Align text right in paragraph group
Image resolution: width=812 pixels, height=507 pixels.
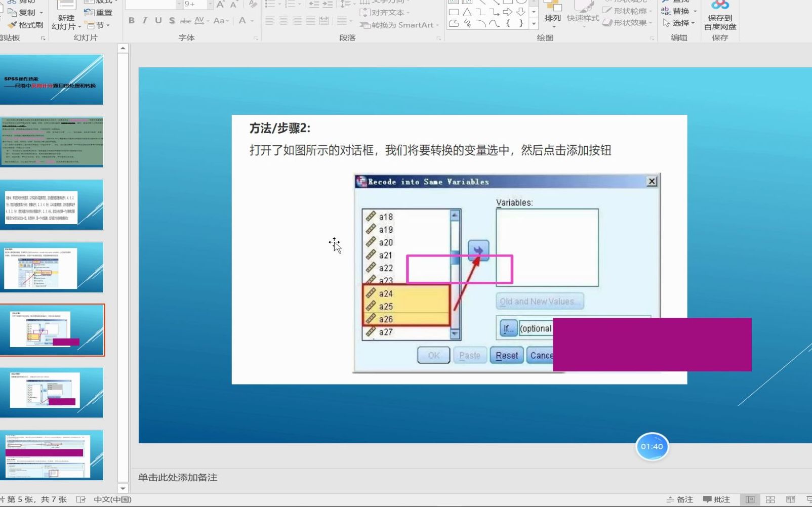click(297, 21)
